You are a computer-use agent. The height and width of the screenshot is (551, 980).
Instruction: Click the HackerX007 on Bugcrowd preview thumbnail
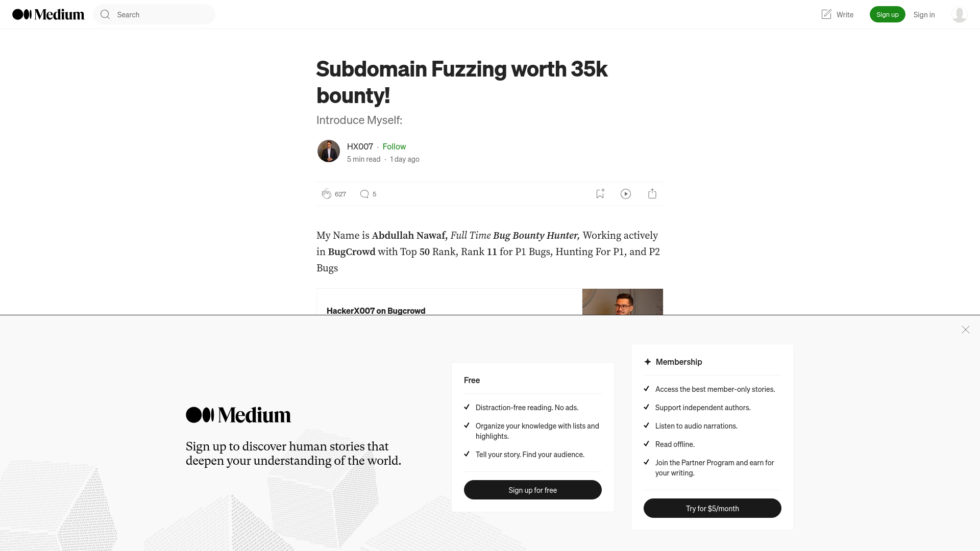pyautogui.click(x=623, y=302)
